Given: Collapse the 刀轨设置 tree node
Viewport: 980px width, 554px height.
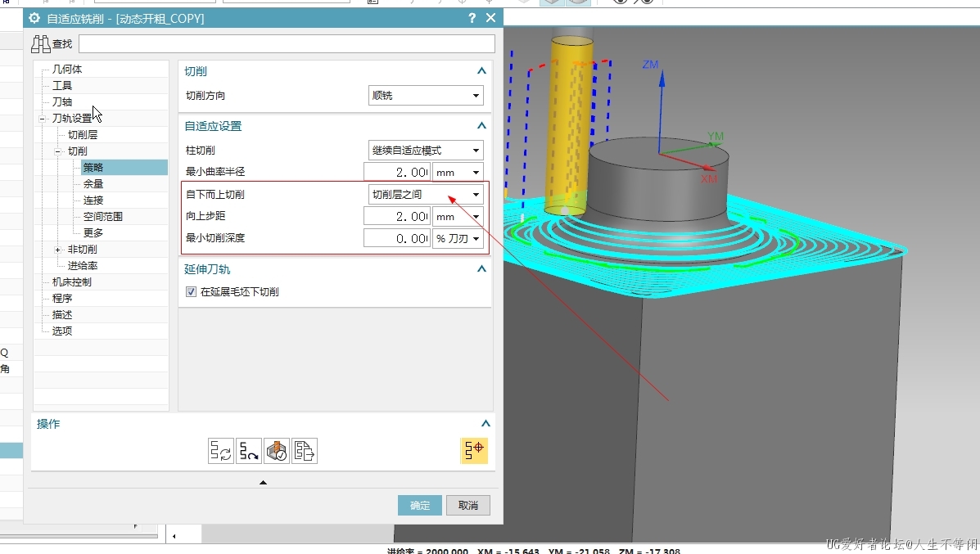Looking at the screenshot, I should (x=42, y=119).
